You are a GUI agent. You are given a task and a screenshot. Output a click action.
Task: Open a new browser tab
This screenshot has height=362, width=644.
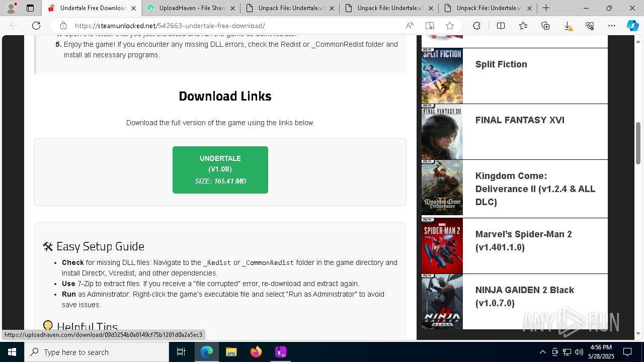[546, 8]
